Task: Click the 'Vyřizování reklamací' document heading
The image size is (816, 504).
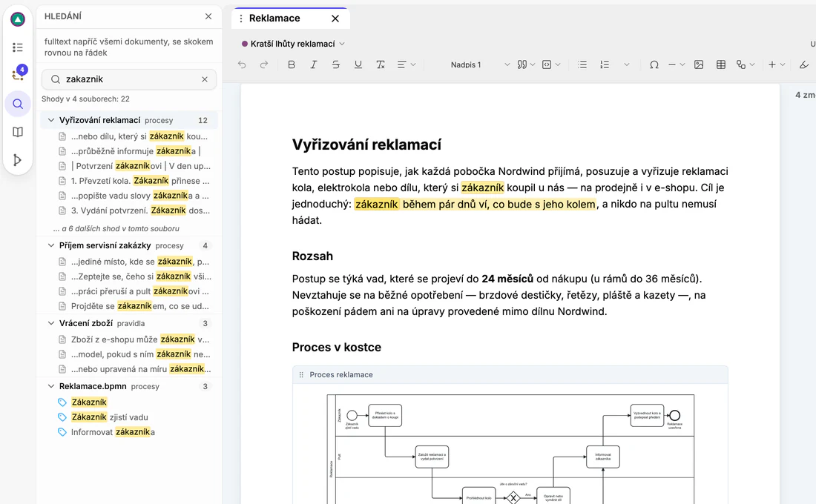Action: click(366, 145)
